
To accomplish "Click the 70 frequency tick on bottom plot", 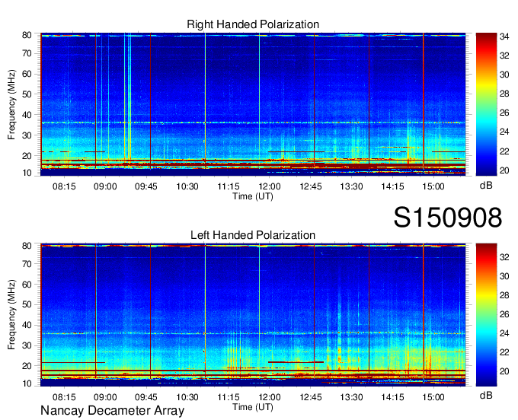I will pyautogui.click(x=27, y=264).
